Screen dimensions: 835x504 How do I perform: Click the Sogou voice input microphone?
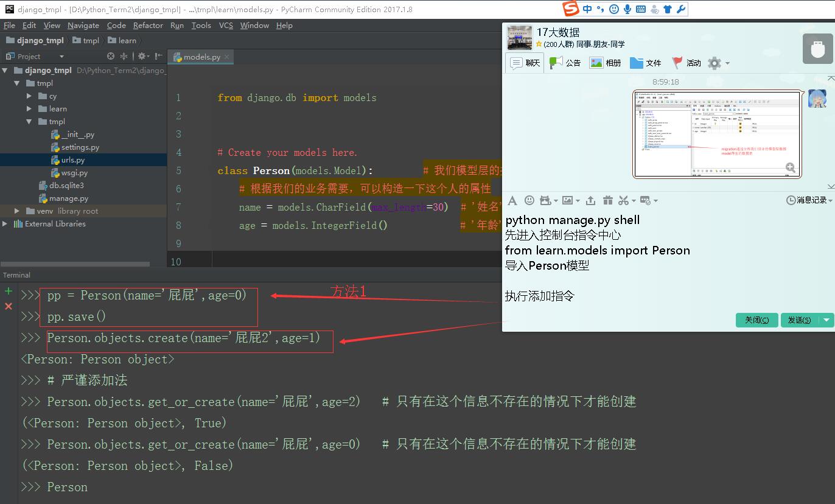pos(627,9)
